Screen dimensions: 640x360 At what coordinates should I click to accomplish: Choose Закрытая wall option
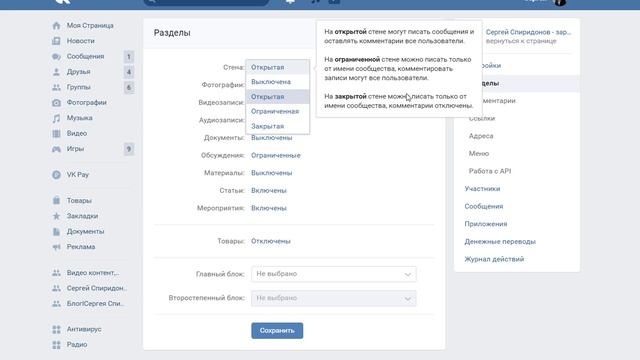(278, 126)
